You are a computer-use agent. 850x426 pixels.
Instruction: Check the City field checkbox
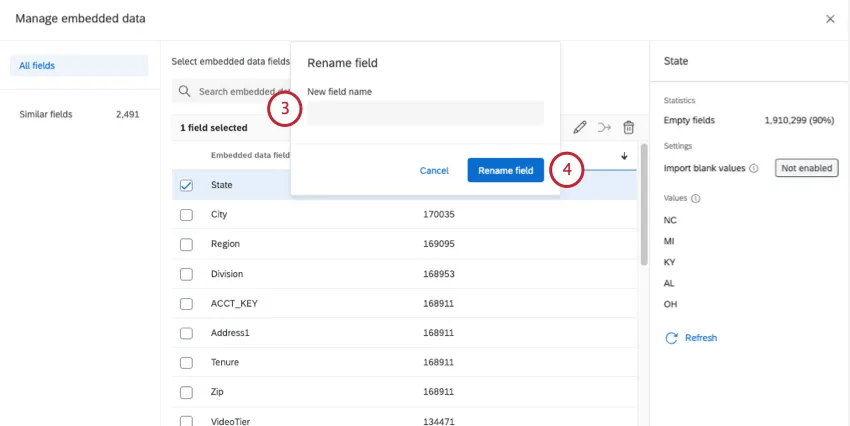click(186, 215)
